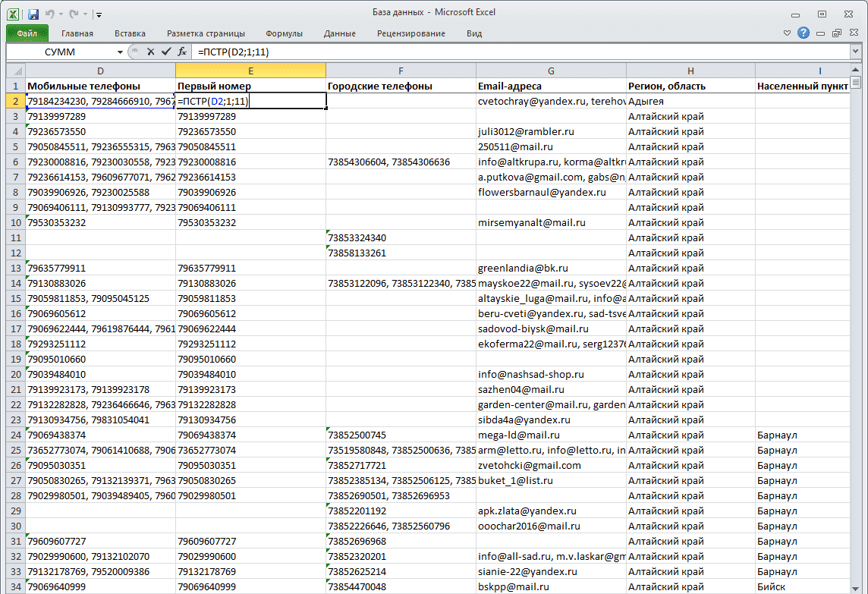The height and width of the screenshot is (594, 868).
Task: Open the Разметка страницы tab
Action: click(206, 33)
